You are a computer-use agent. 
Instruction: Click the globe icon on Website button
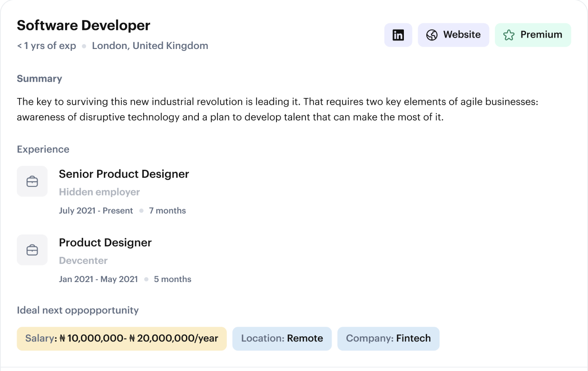(x=431, y=35)
